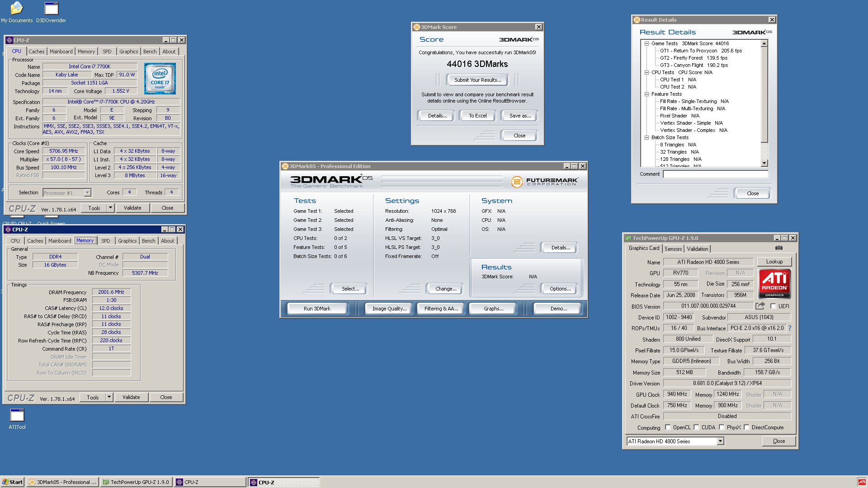Screen dimensions: 868x488
Task: Click the Image Quality button
Action: (389, 309)
